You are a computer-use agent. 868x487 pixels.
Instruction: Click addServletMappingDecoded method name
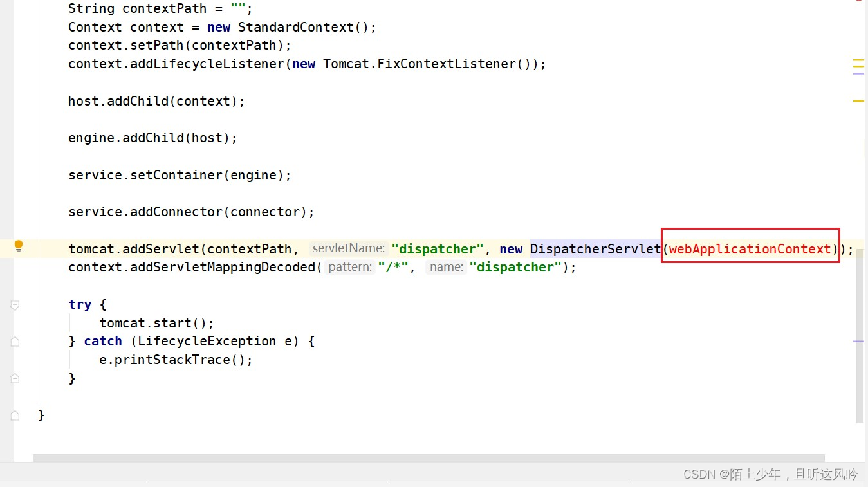[223, 267]
